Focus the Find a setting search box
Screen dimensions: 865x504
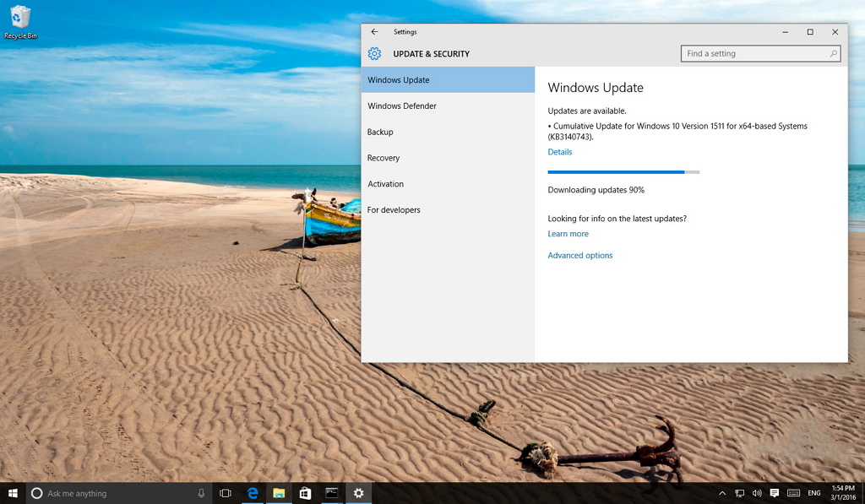point(761,53)
